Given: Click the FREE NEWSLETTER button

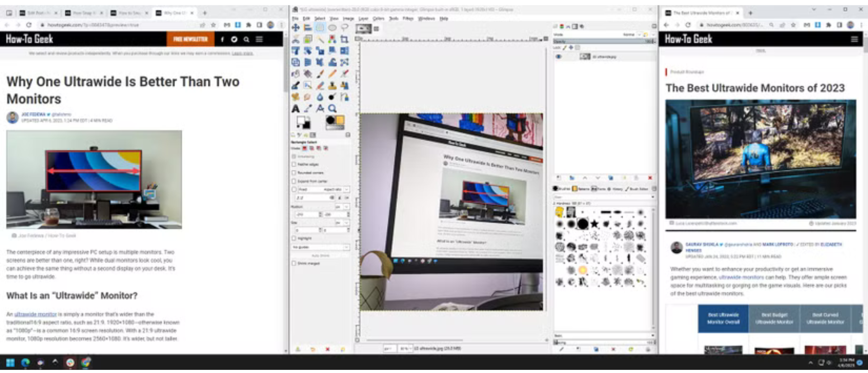Looking at the screenshot, I should click(190, 39).
